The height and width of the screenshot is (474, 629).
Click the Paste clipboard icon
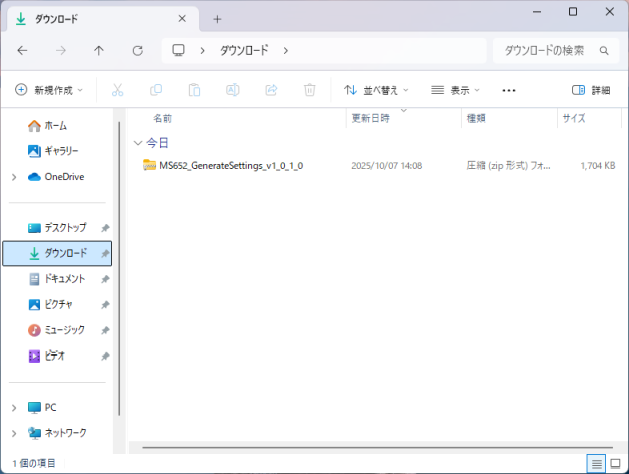coord(194,90)
